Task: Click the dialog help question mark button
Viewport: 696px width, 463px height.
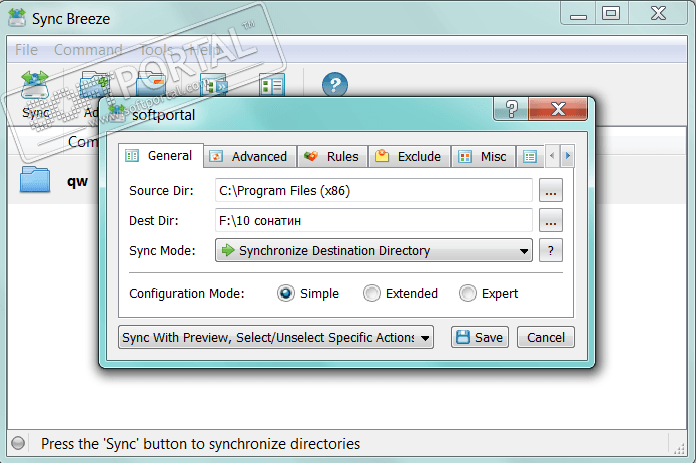Action: click(x=511, y=109)
